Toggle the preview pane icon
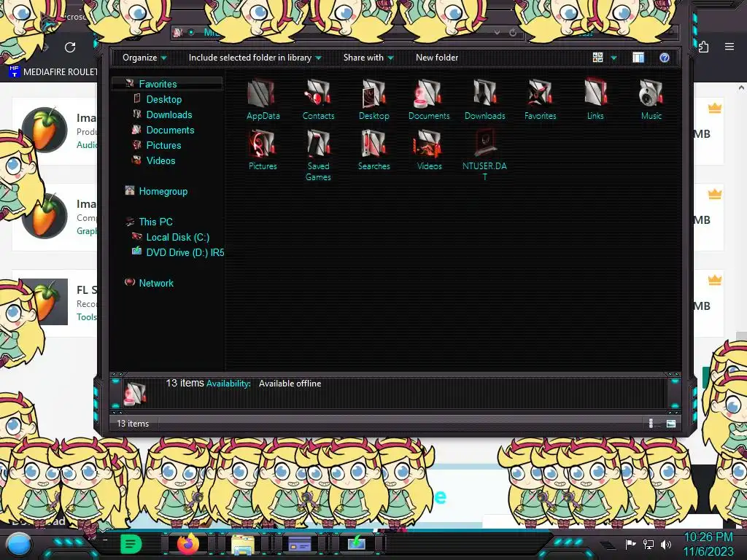 tap(638, 58)
